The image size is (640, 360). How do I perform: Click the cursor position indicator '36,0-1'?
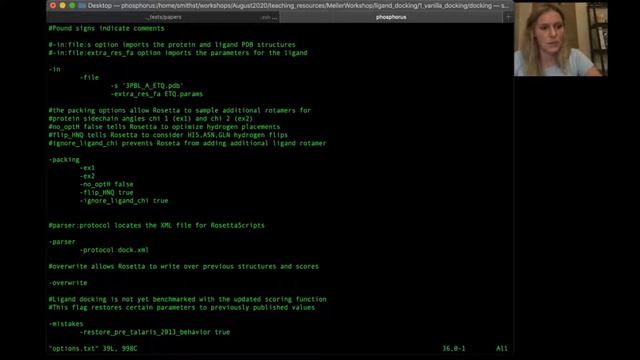(454, 349)
